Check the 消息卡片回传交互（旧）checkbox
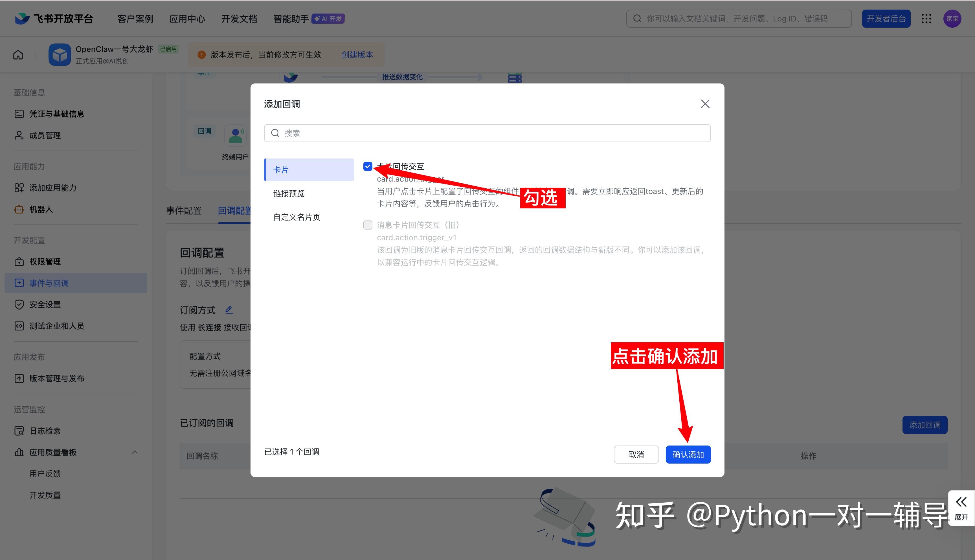 tap(368, 225)
